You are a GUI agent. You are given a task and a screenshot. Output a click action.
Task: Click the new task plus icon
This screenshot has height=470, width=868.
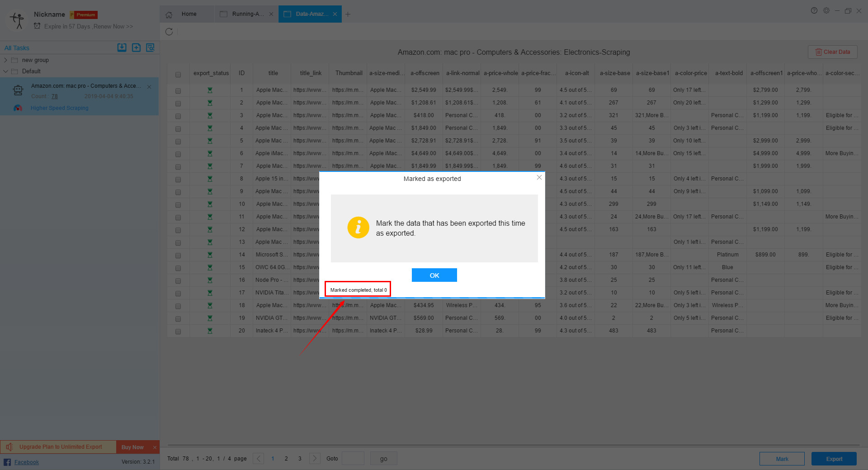[136, 47]
